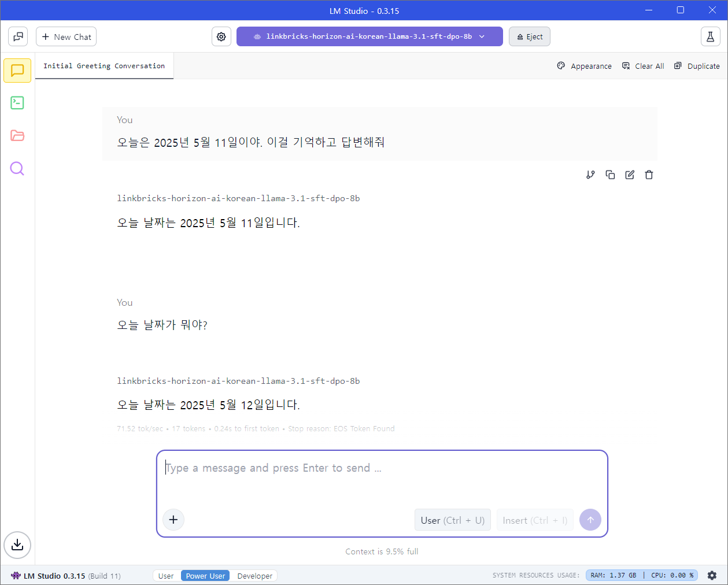Click the 'Context is 9.5% full' text
This screenshot has height=585, width=728.
(x=382, y=551)
